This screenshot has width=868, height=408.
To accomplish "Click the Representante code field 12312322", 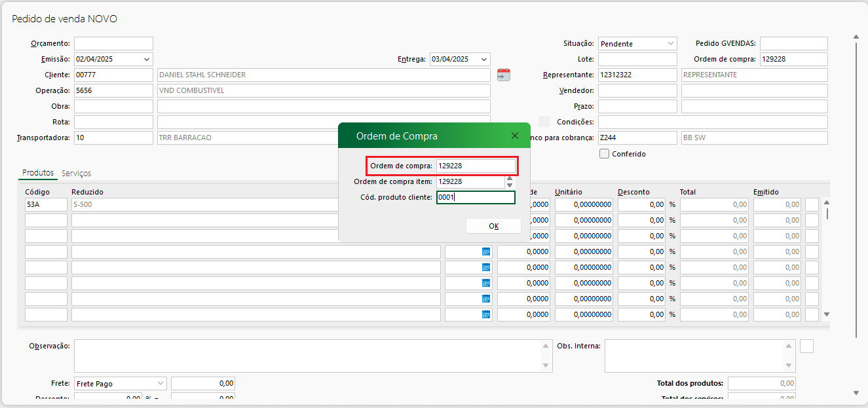I will [x=637, y=75].
